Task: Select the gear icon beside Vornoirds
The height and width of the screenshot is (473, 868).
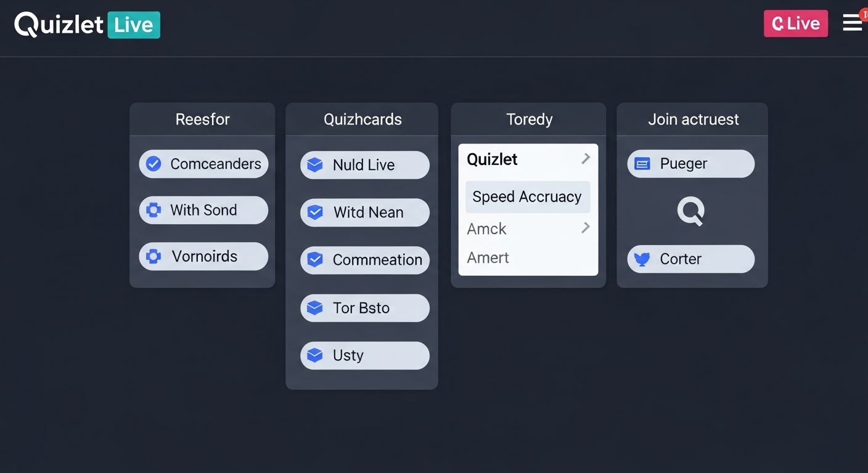Action: (153, 256)
